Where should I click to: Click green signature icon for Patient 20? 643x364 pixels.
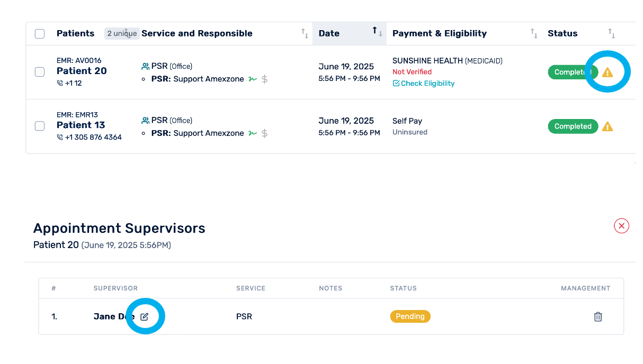[x=253, y=79]
